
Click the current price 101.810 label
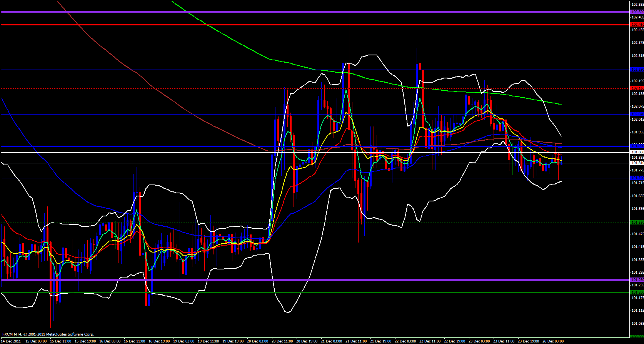coord(637,163)
